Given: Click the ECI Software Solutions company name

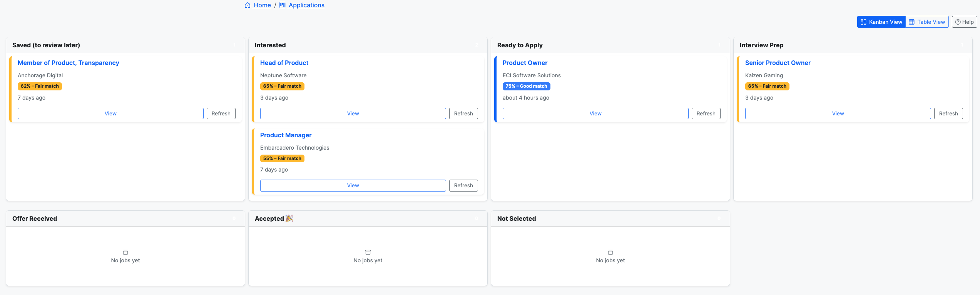Looking at the screenshot, I should click(532, 75).
